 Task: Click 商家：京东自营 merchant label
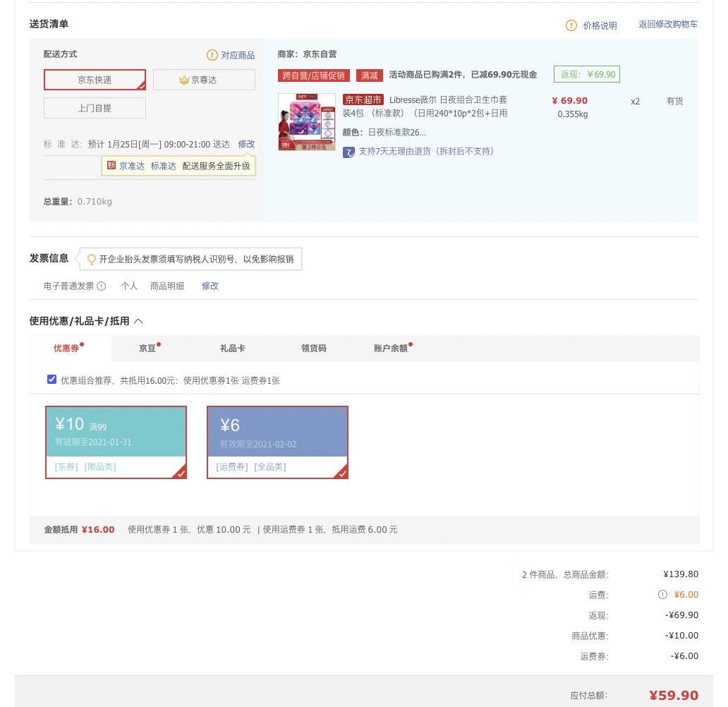(308, 54)
